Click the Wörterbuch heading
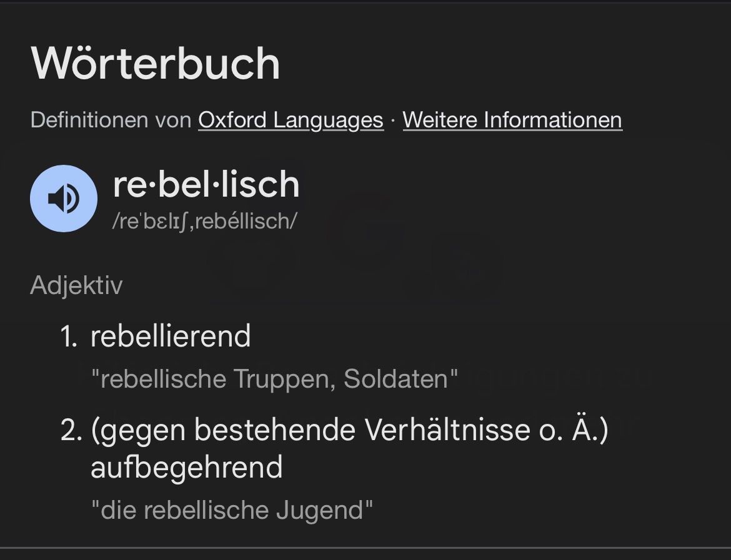 click(x=155, y=63)
